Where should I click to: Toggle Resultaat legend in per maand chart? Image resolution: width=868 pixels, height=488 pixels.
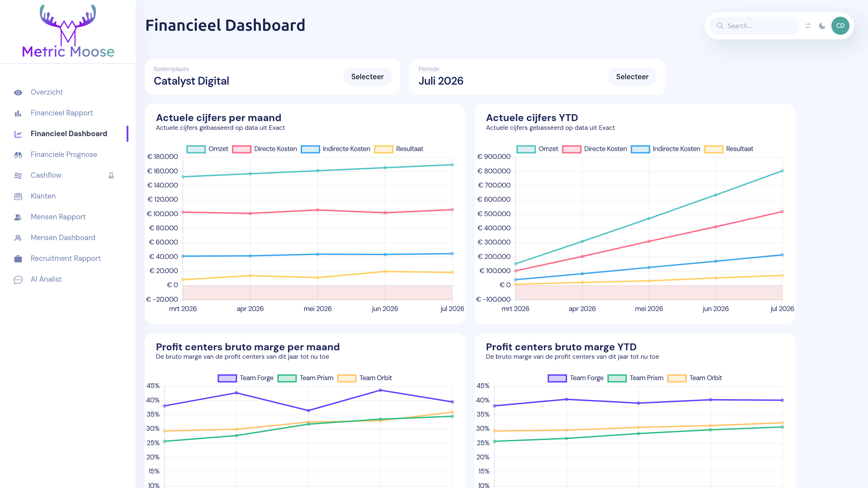pyautogui.click(x=399, y=149)
